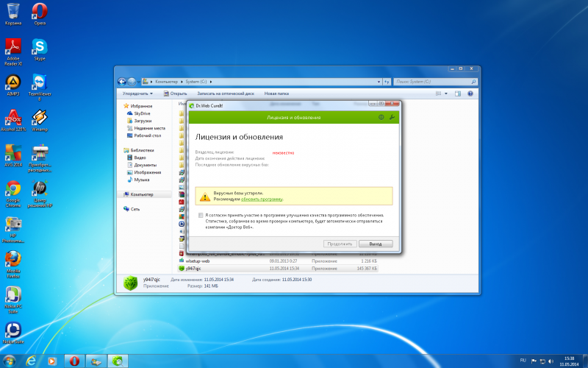Refresh the Explorer folder view
The width and height of the screenshot is (588, 368).
click(x=387, y=82)
